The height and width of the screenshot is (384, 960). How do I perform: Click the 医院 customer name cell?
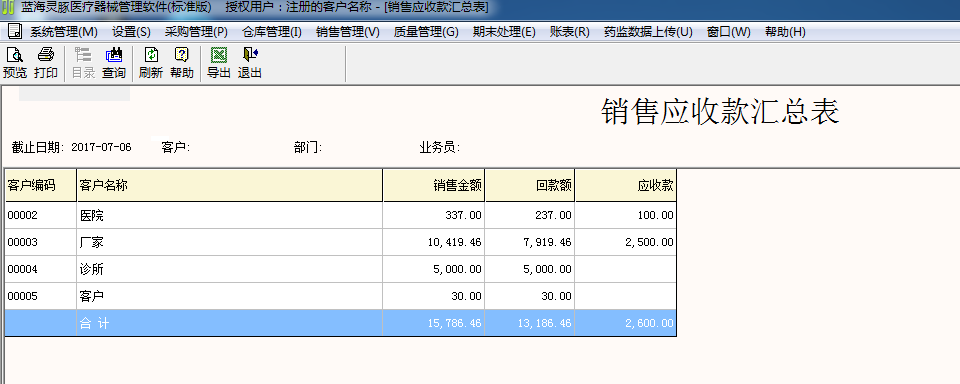pos(230,216)
